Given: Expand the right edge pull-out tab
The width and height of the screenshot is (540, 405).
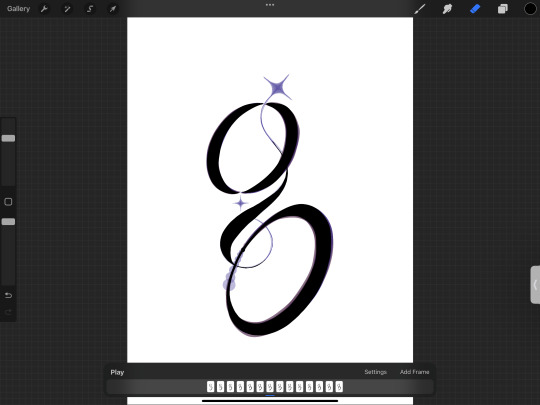Looking at the screenshot, I should pyautogui.click(x=535, y=285).
